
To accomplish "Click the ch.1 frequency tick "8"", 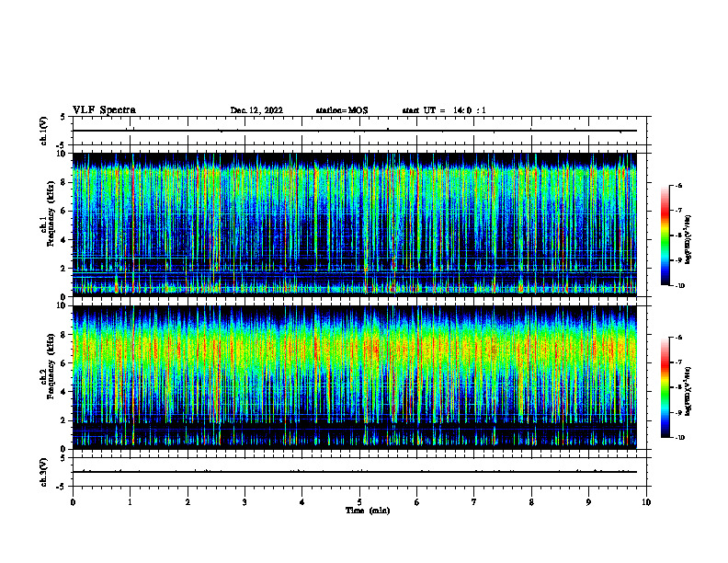I will click(x=64, y=182).
